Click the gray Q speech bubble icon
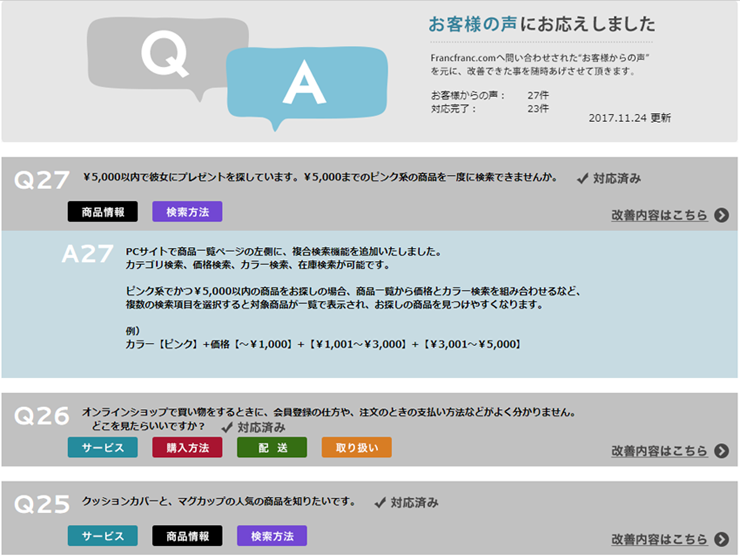The height and width of the screenshot is (560, 740). 167,56
